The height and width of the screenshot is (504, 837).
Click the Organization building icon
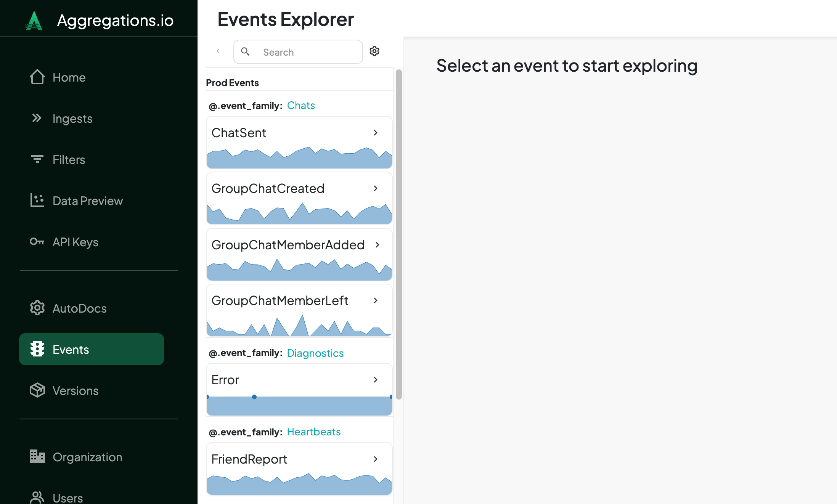click(37, 456)
